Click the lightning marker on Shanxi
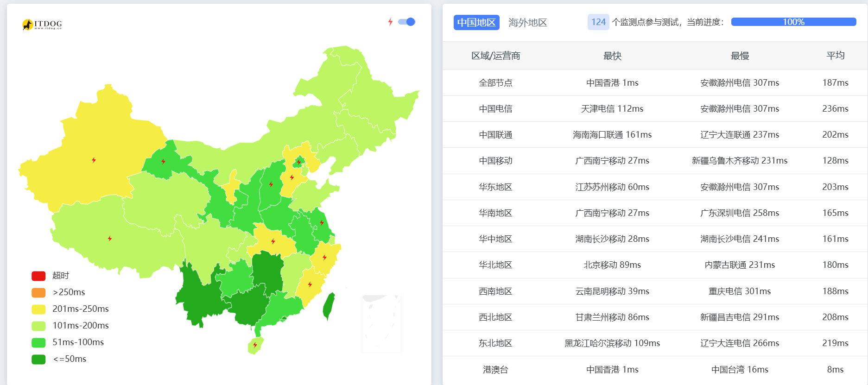This screenshot has height=385, width=868. (271, 184)
